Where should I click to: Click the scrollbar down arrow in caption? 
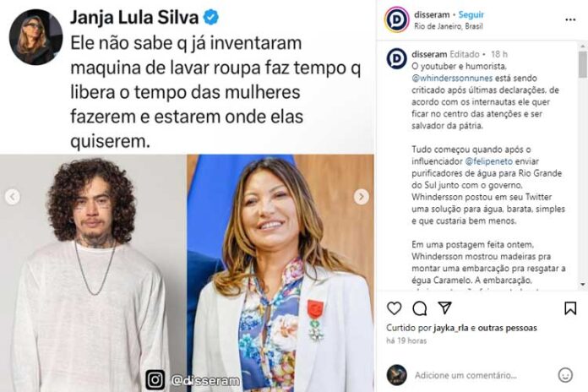(583, 285)
